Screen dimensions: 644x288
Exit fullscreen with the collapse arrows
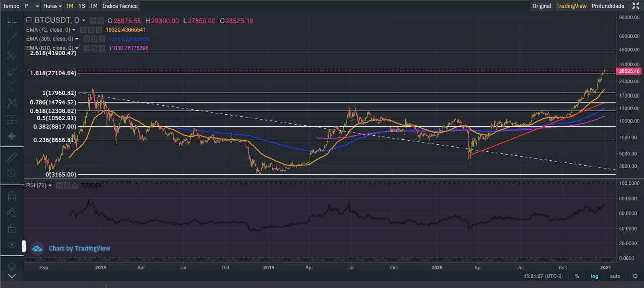635,6
